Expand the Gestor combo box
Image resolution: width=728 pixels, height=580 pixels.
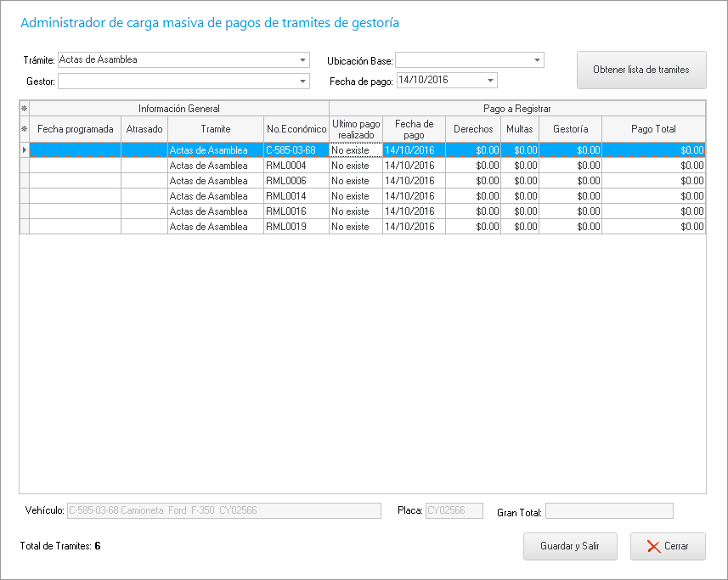tap(303, 82)
